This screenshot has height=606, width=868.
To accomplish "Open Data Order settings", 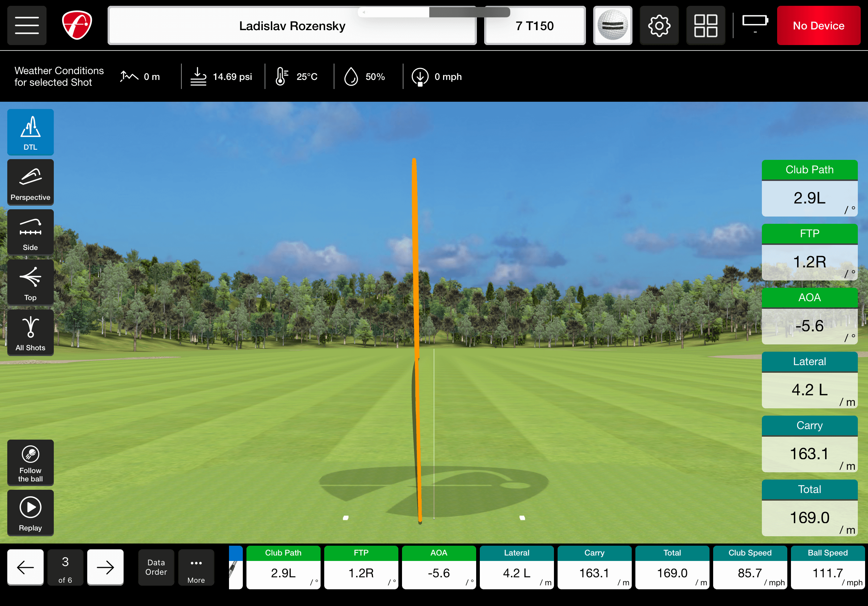I will [x=156, y=567].
